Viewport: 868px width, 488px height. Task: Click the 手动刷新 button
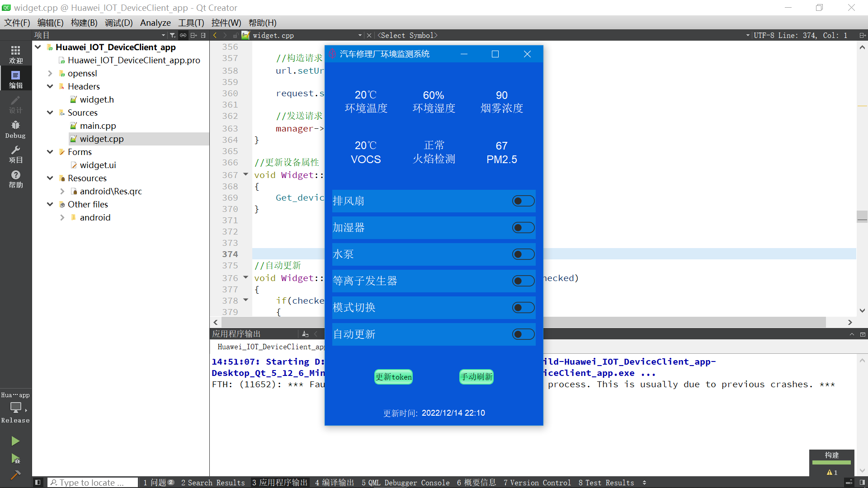476,376
